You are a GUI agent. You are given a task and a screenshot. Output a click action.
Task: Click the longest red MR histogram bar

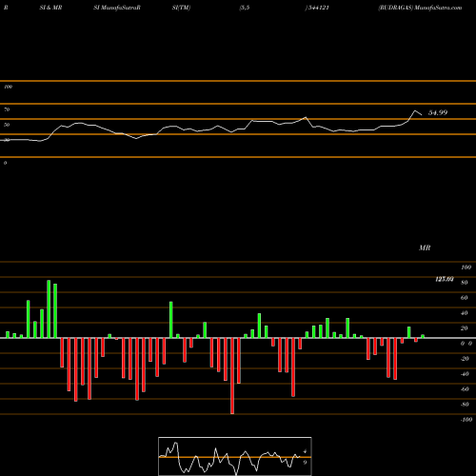[232, 376]
